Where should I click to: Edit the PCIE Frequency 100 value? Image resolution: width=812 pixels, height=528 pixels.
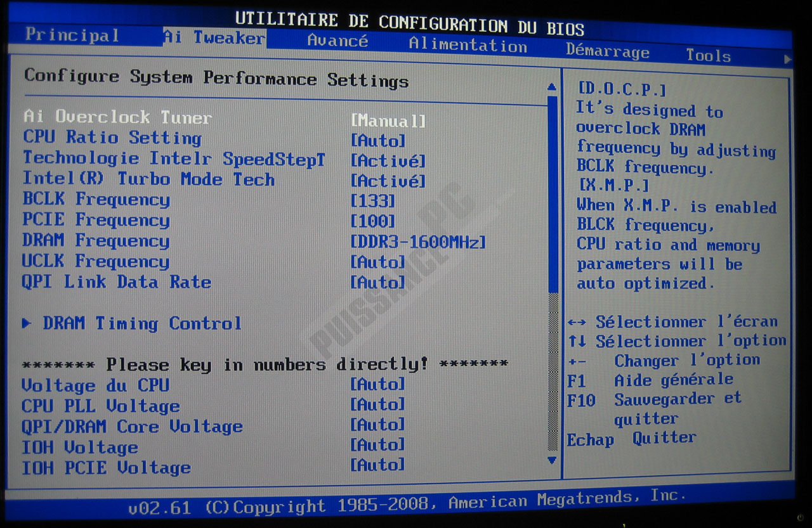point(372,222)
